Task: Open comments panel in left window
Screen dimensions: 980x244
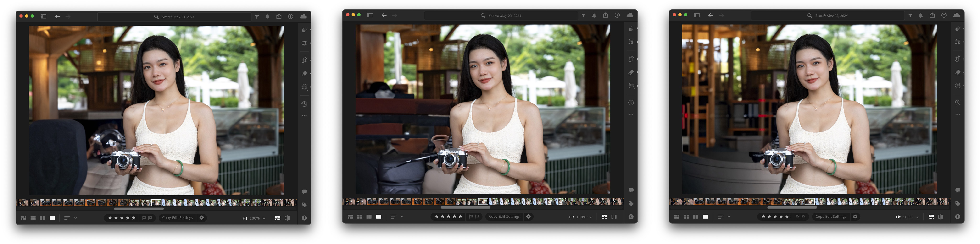Action: tap(304, 192)
